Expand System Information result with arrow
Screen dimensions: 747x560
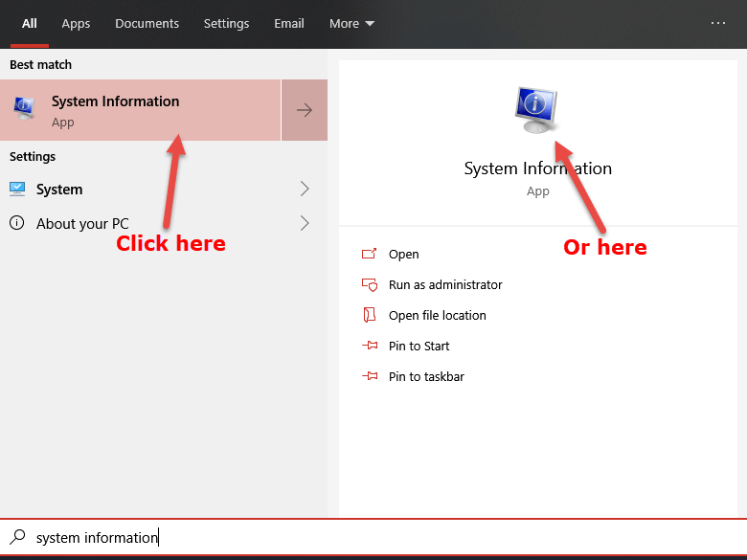coord(305,110)
